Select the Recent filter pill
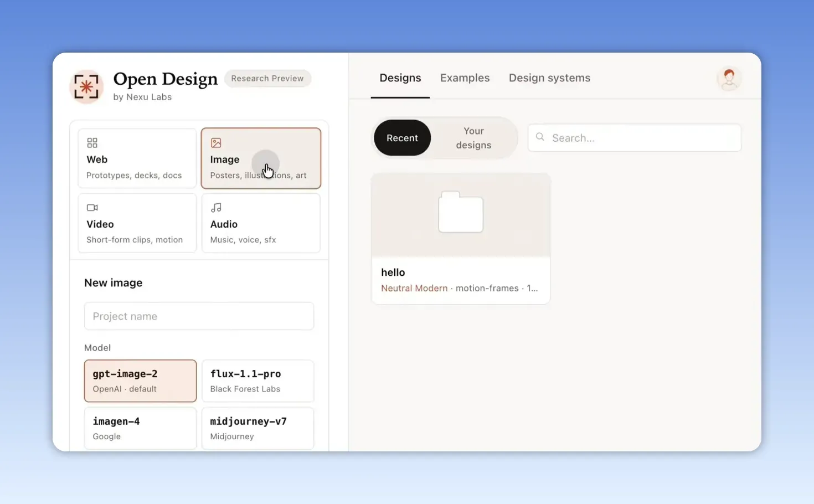Viewport: 814px width, 504px height. point(402,138)
